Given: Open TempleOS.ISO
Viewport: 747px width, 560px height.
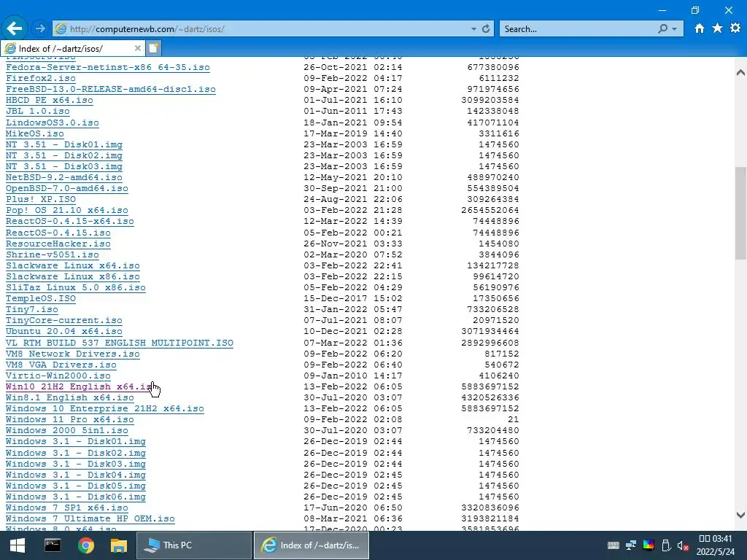Looking at the screenshot, I should (x=41, y=298).
